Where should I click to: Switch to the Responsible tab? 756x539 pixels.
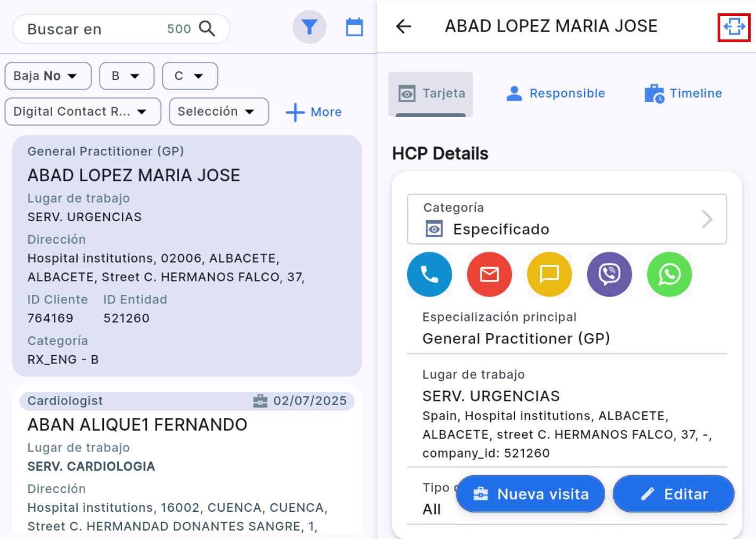pyautogui.click(x=556, y=94)
